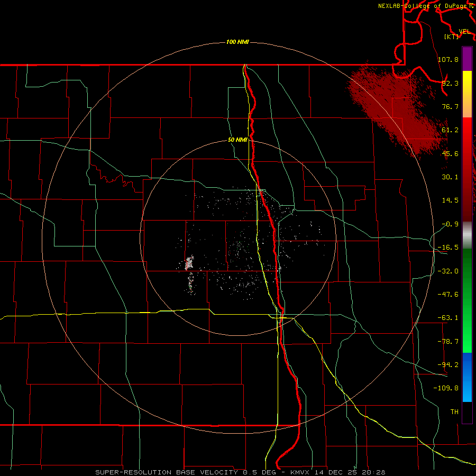Select the -47.6 velocity scale value

coord(448,295)
